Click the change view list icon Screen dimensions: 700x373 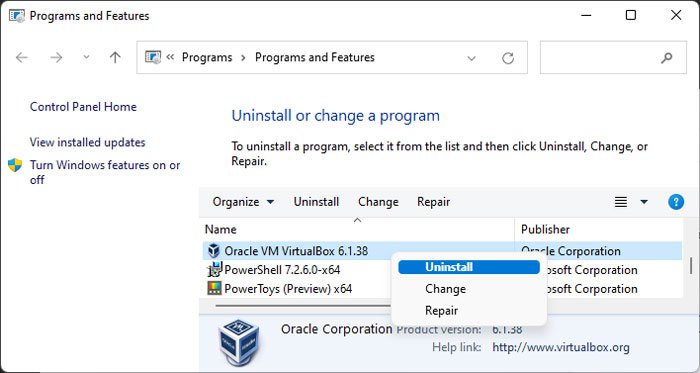pos(621,202)
